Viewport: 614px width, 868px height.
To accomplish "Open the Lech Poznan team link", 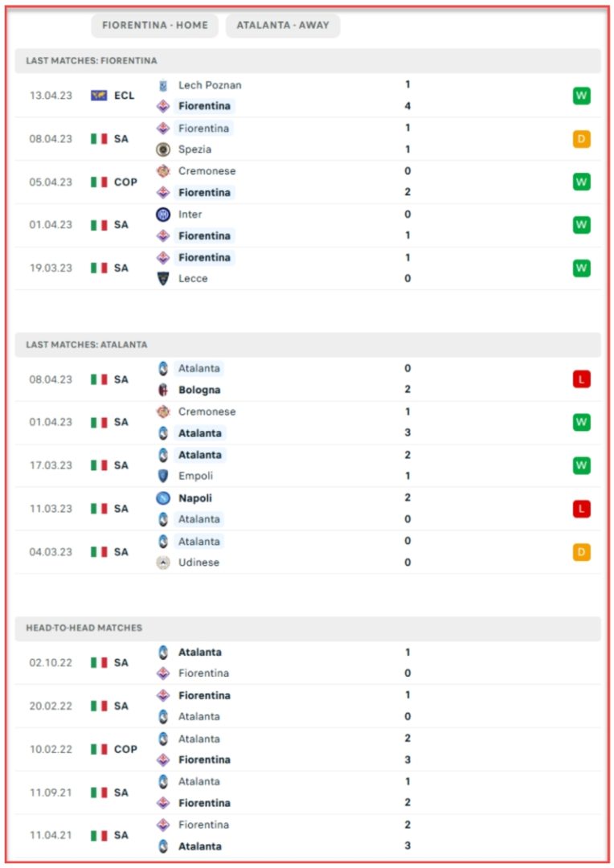I will pyautogui.click(x=210, y=85).
